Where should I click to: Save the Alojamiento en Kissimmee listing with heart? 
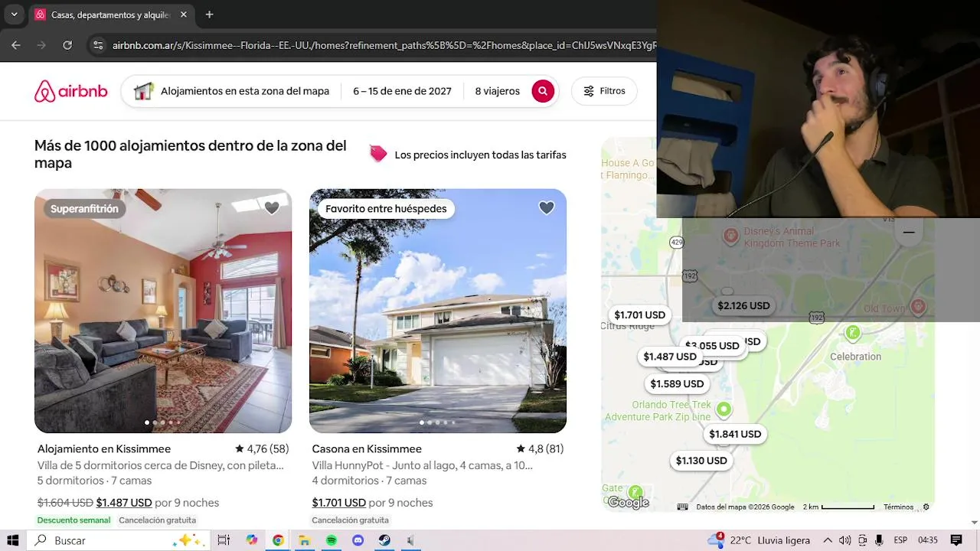click(272, 208)
